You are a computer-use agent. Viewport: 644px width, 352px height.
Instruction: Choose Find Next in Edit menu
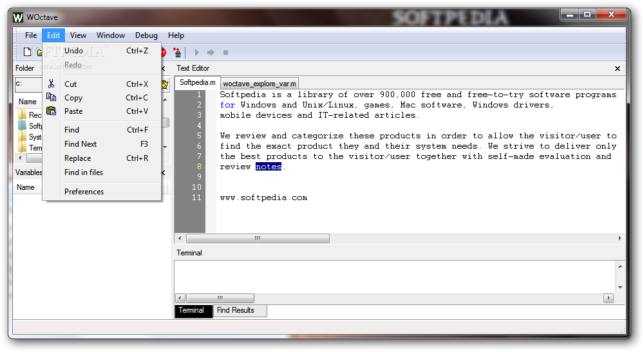tap(102, 144)
